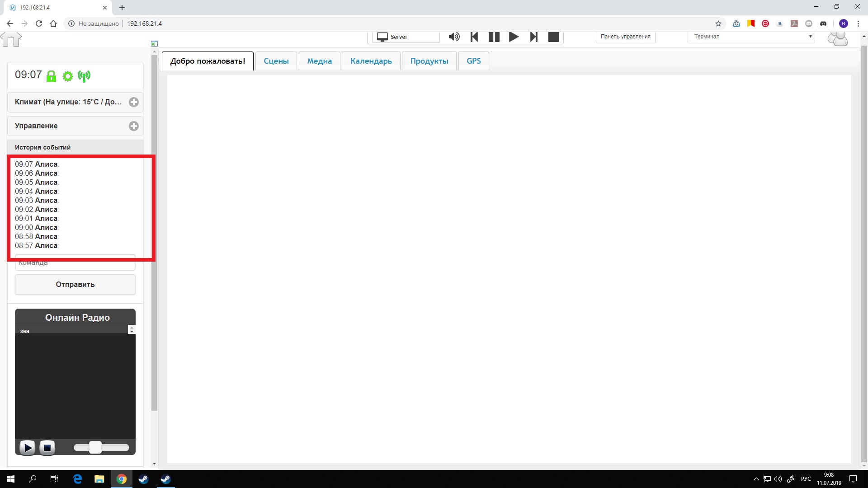Stop playback in the top media bar
The height and width of the screenshot is (488, 868).
coord(554,37)
